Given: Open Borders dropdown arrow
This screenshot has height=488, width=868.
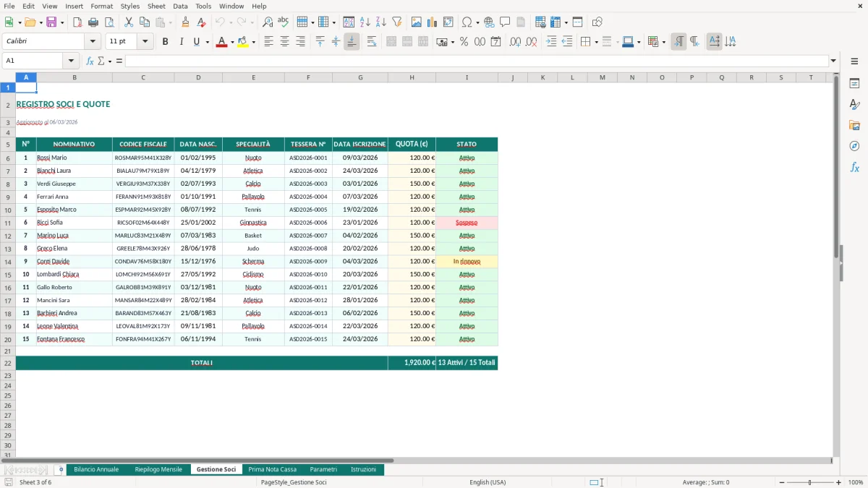Looking at the screenshot, I should 595,42.
